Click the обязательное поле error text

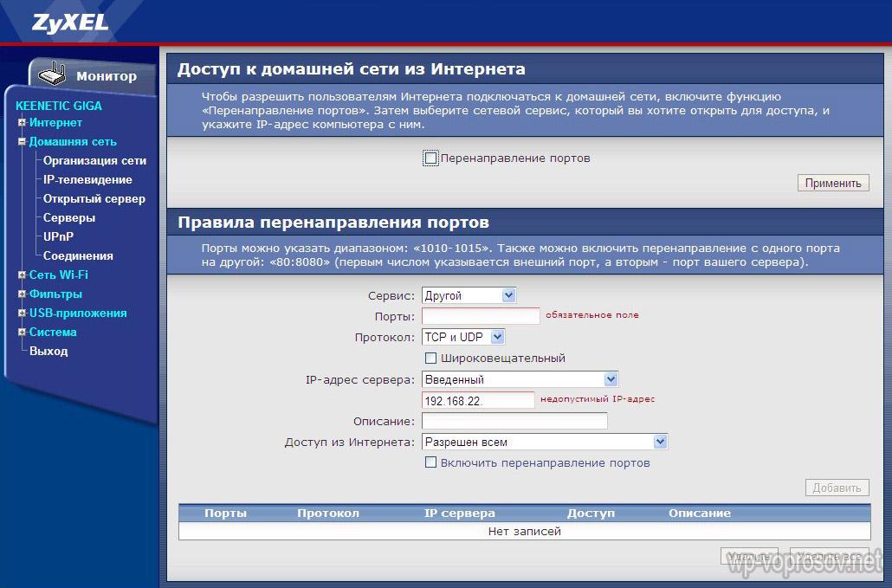(x=592, y=314)
